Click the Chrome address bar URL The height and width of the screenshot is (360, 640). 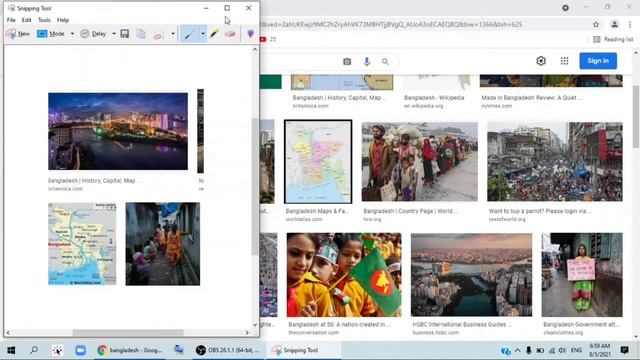[x=391, y=24]
